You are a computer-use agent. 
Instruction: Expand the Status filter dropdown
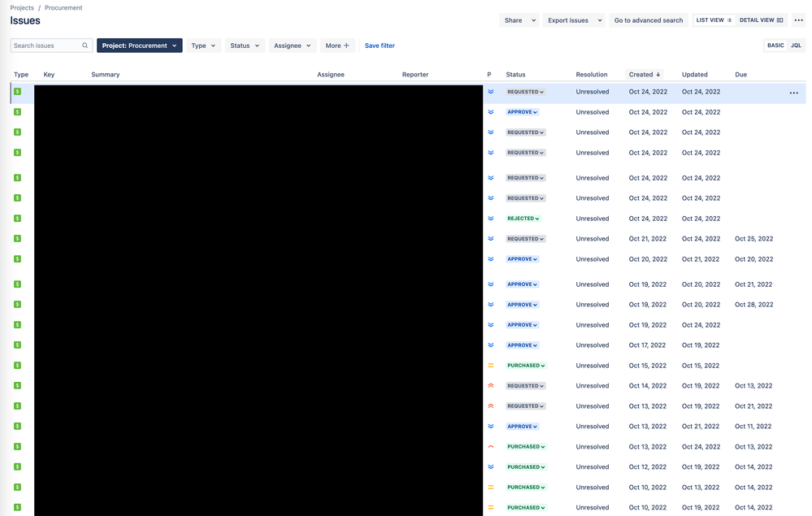pyautogui.click(x=245, y=46)
